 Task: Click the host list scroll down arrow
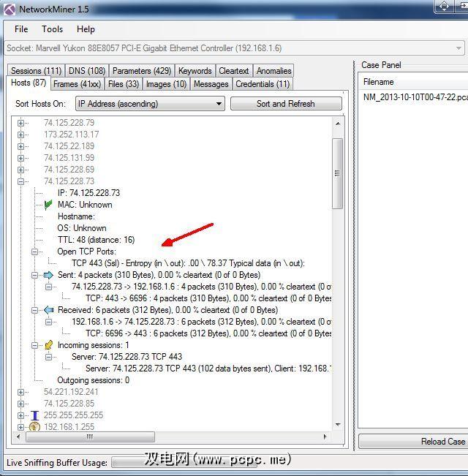(x=338, y=424)
